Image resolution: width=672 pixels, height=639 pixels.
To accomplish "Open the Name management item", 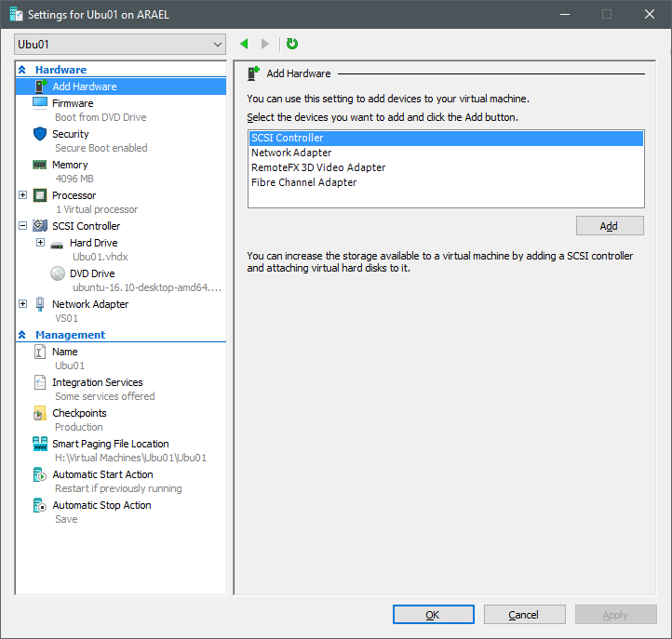I will coord(65,352).
